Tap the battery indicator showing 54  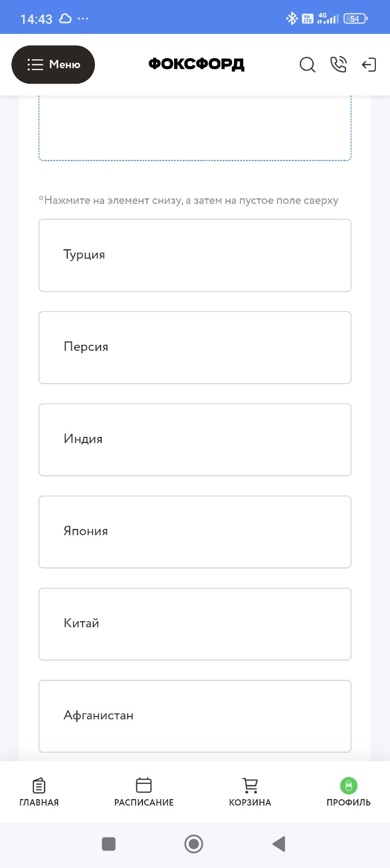pos(354,18)
